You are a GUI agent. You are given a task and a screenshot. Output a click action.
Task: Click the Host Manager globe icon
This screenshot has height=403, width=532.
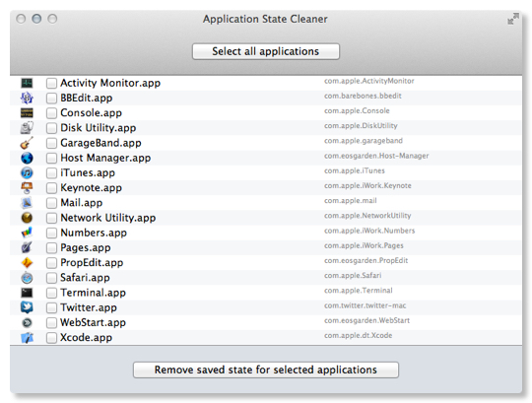(x=27, y=158)
